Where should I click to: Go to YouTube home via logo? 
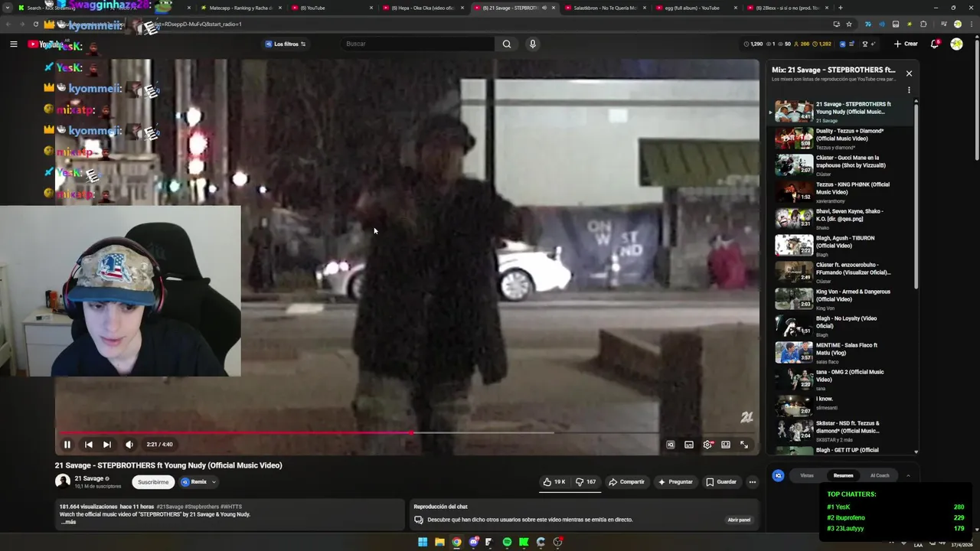pos(45,44)
